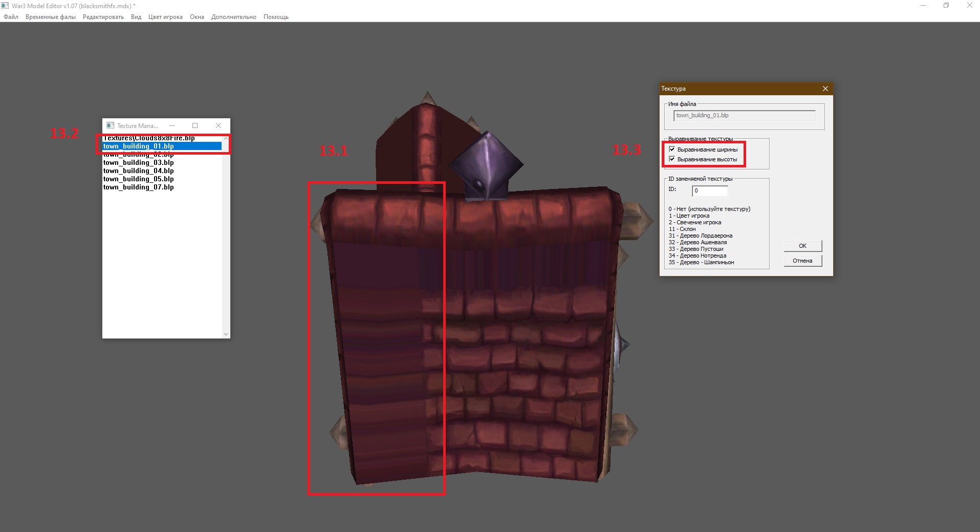Image resolution: width=980 pixels, height=532 pixels.
Task: Close the Текстура dialog
Action: (825, 89)
